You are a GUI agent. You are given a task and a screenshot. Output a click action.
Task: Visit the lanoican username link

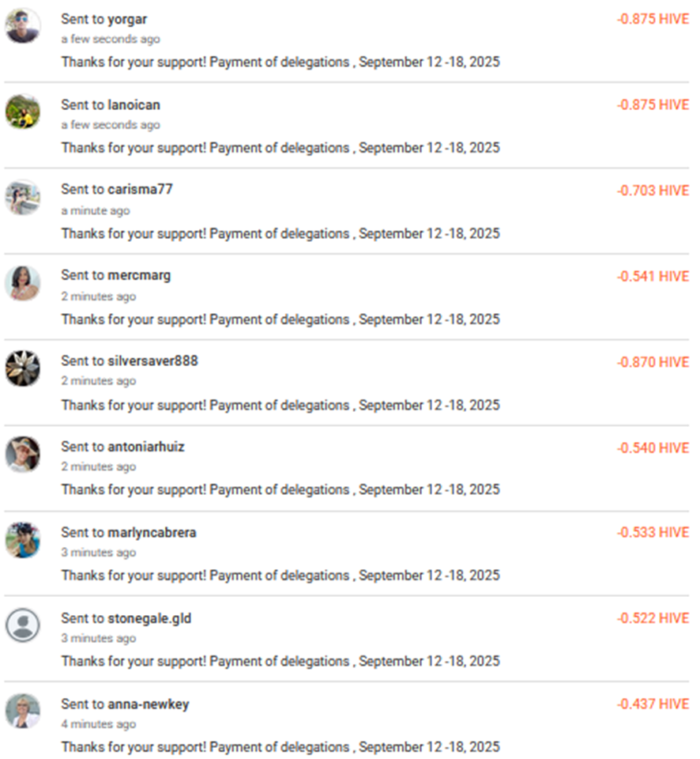(x=134, y=104)
